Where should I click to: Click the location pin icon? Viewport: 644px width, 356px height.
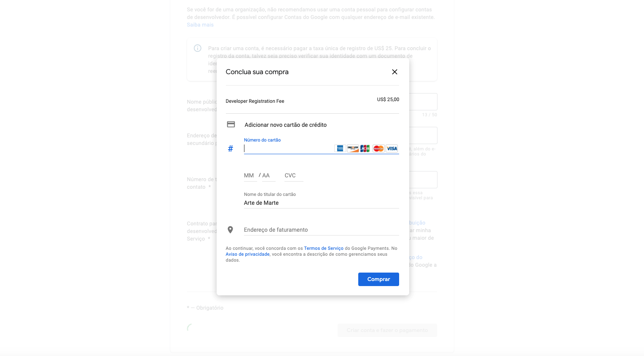230,230
